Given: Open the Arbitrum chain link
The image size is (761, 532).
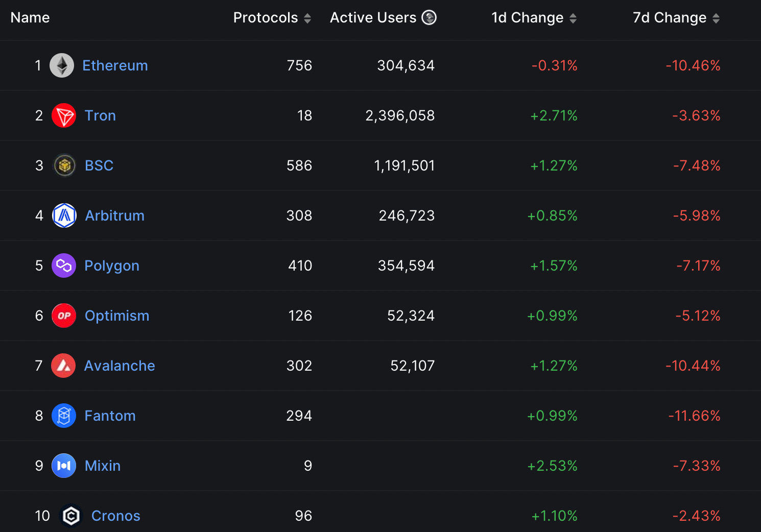Looking at the screenshot, I should 115,215.
